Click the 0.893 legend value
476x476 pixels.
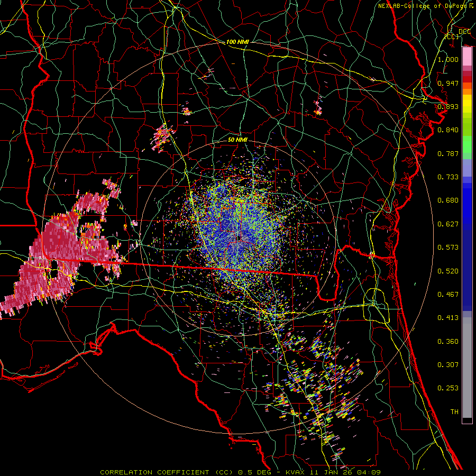click(448, 106)
